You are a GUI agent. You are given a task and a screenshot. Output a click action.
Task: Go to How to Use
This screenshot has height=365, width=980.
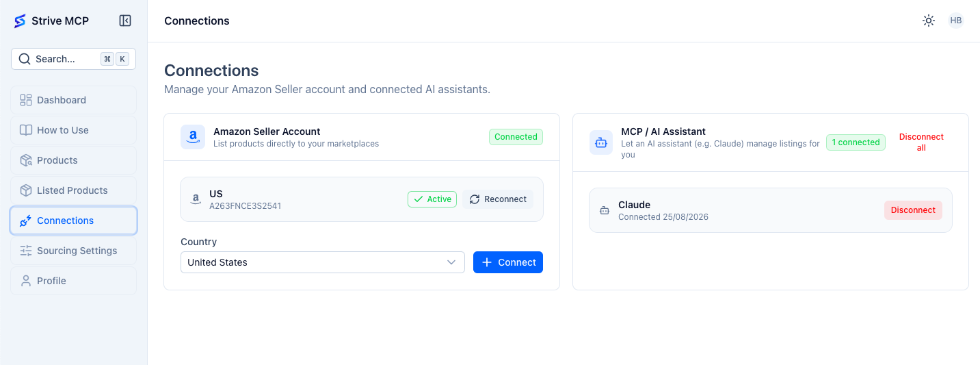pyautogui.click(x=74, y=130)
